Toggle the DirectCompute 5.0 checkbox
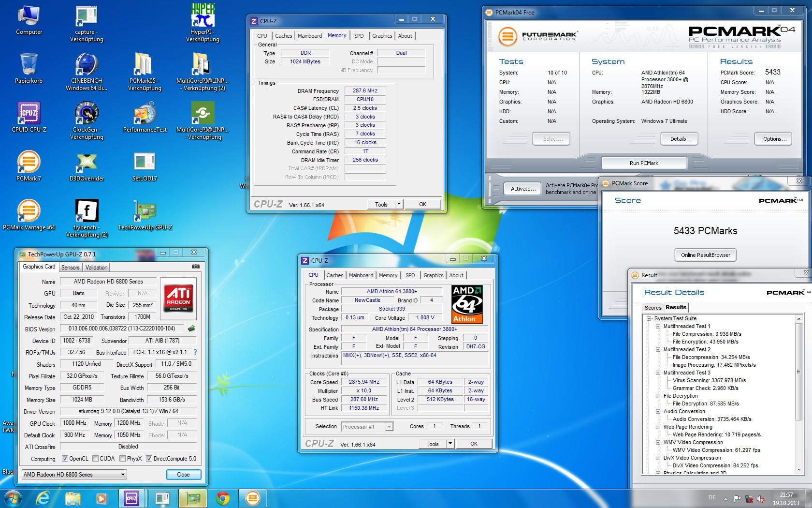This screenshot has height=508, width=812. 149,459
